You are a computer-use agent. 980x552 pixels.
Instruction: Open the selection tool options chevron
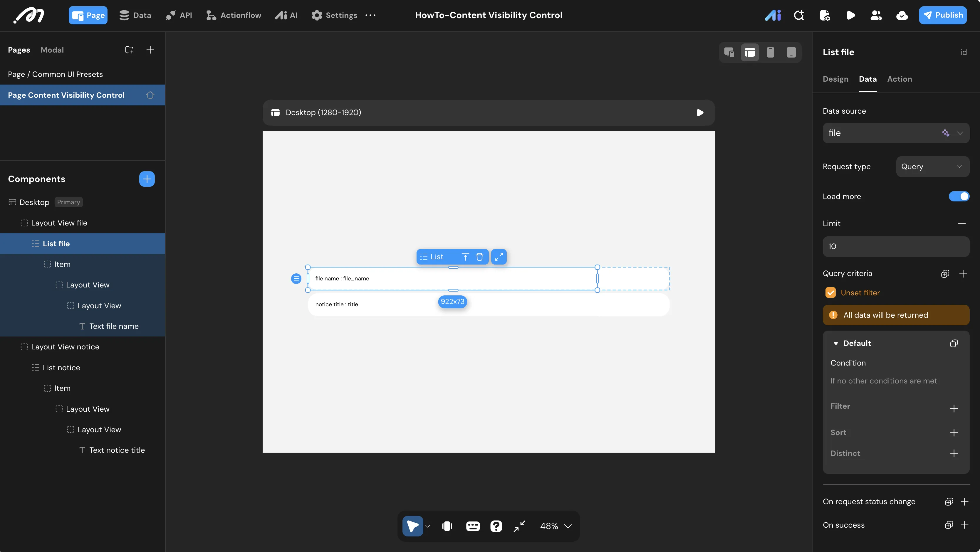coord(428,526)
